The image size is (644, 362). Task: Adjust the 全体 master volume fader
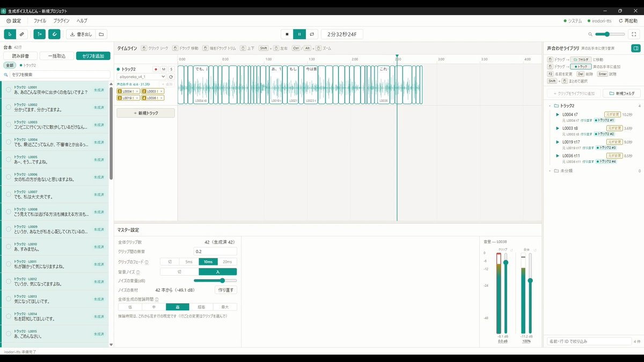click(x=530, y=293)
